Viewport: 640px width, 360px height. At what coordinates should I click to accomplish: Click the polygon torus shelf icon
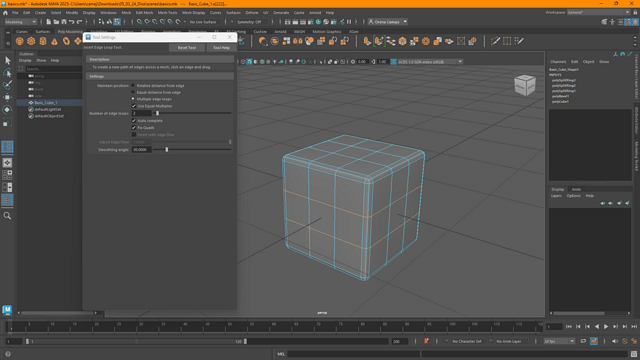pos(66,41)
